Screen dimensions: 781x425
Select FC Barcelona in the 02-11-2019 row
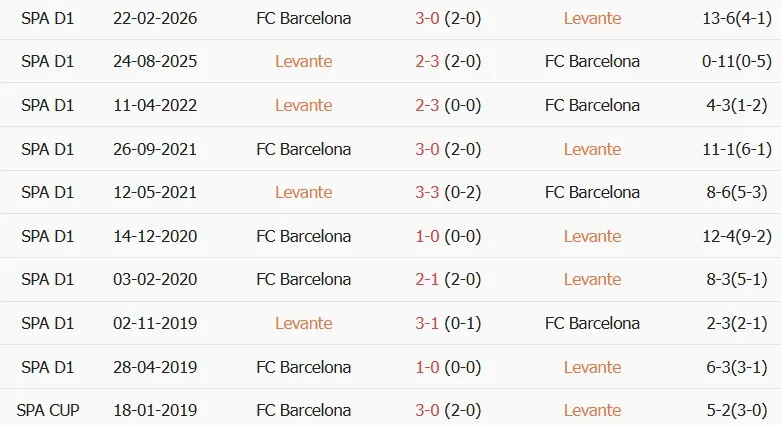592,323
